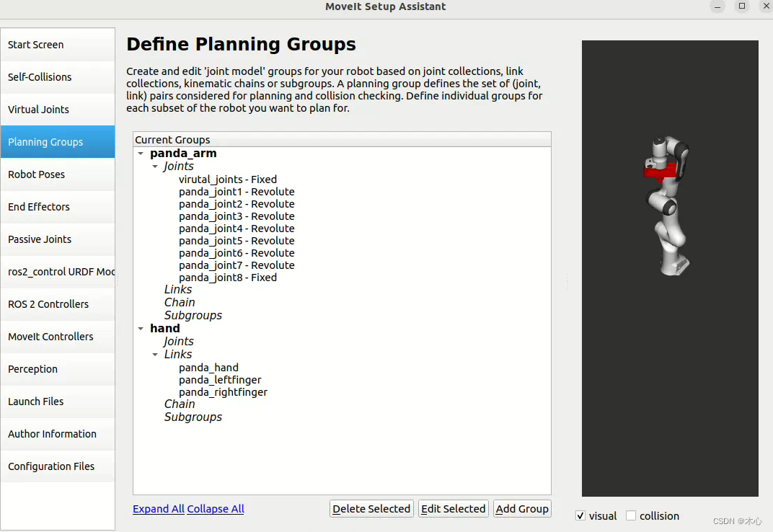Select panda_joint7 - Revolute
The image size is (773, 532).
coord(237,265)
